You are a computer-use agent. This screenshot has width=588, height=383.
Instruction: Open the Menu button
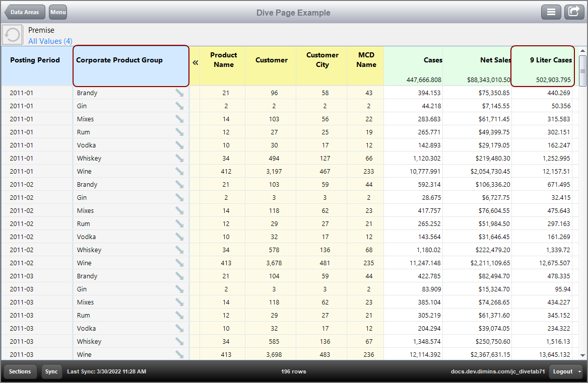tap(58, 12)
